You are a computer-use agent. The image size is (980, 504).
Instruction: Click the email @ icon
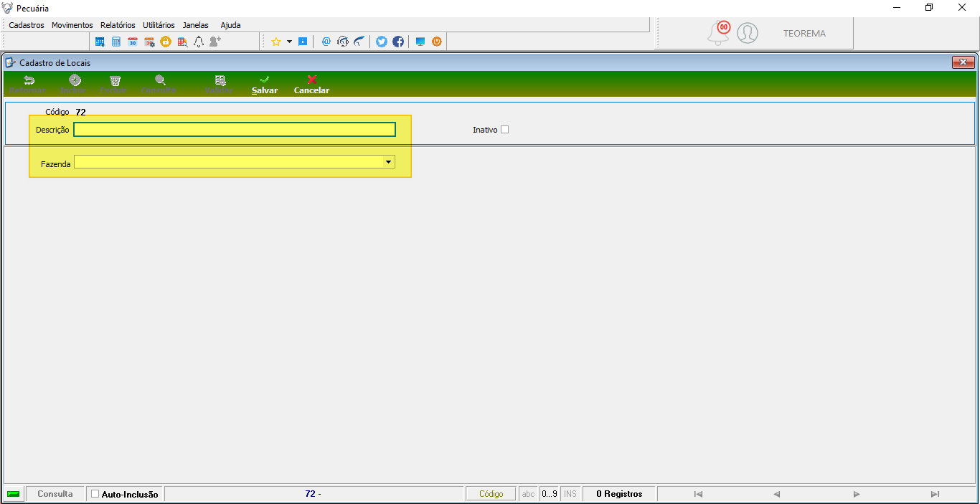click(326, 42)
